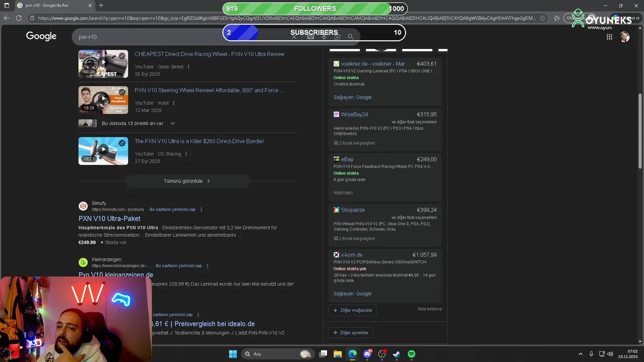Screen dimensions: 644x362
Task: Open Spotify from the taskbar
Action: tap(412, 354)
